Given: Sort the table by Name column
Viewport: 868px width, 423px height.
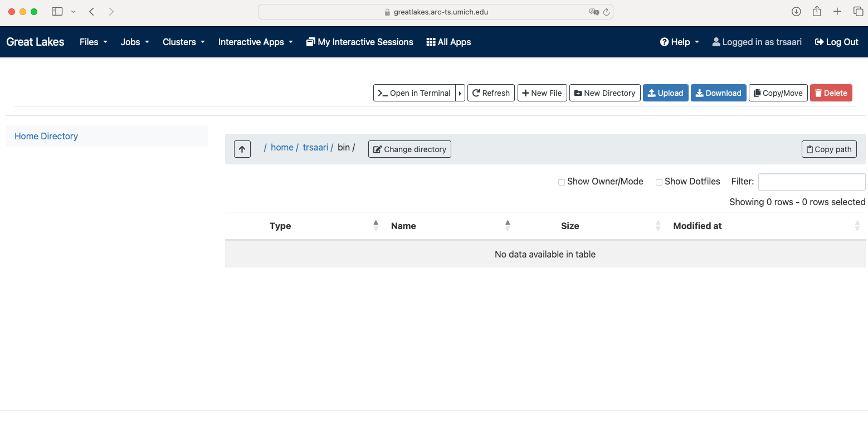Looking at the screenshot, I should (403, 226).
